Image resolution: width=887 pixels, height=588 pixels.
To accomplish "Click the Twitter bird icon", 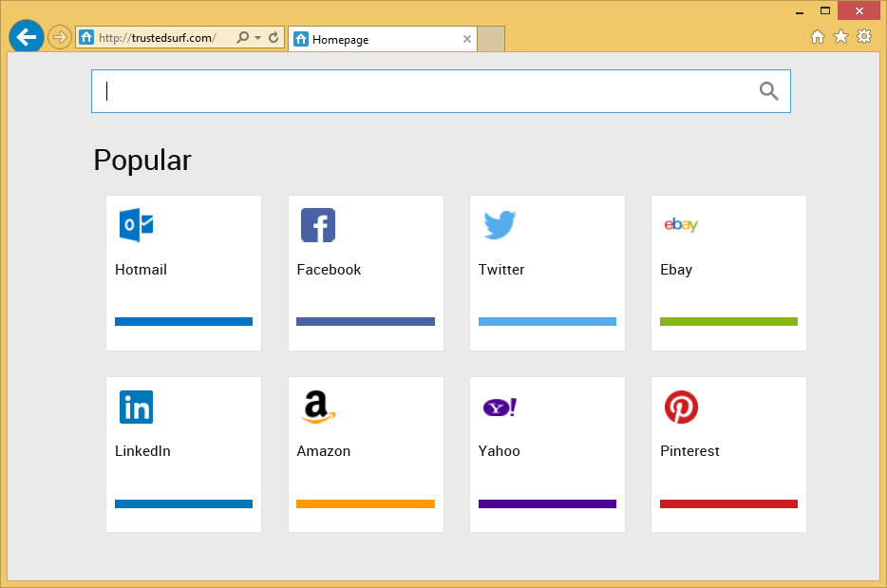I will [500, 225].
